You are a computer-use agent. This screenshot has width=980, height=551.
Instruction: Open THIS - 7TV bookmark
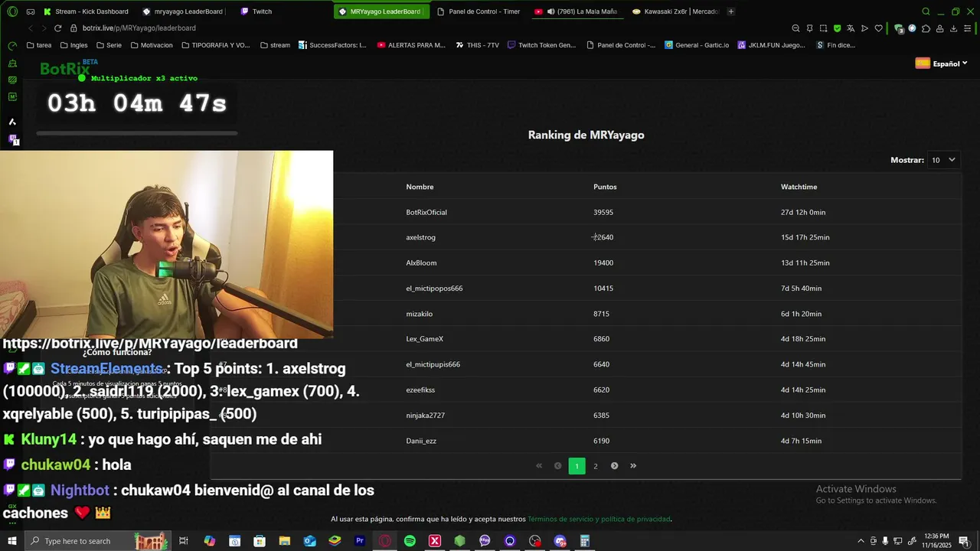tap(477, 45)
